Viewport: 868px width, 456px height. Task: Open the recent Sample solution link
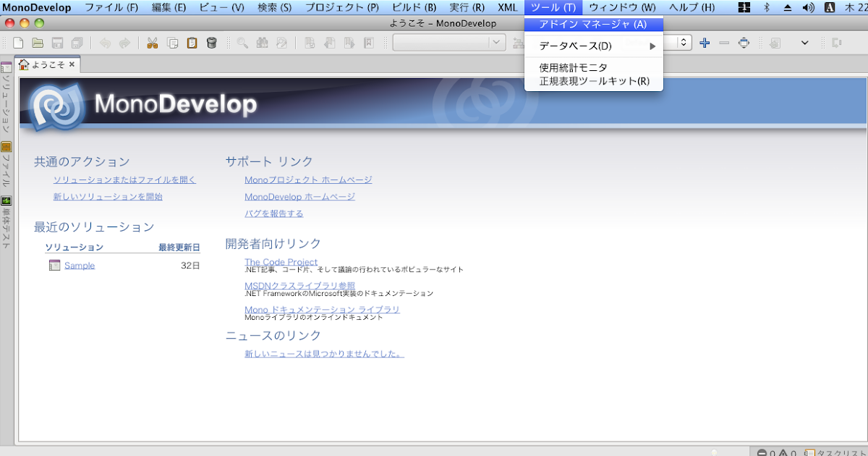point(80,266)
